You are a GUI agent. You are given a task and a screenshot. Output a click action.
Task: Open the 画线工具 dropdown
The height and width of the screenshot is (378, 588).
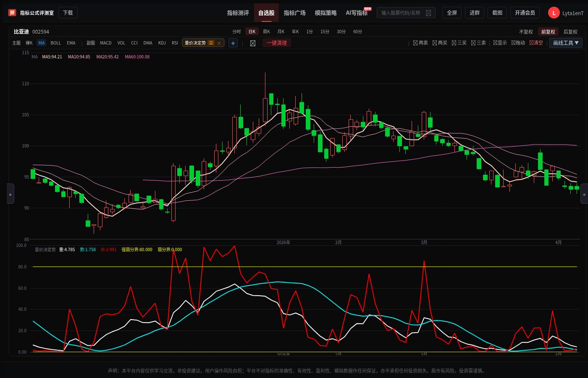click(566, 43)
